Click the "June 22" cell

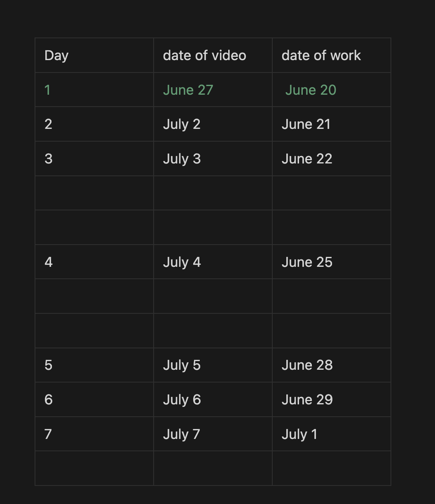tap(307, 159)
